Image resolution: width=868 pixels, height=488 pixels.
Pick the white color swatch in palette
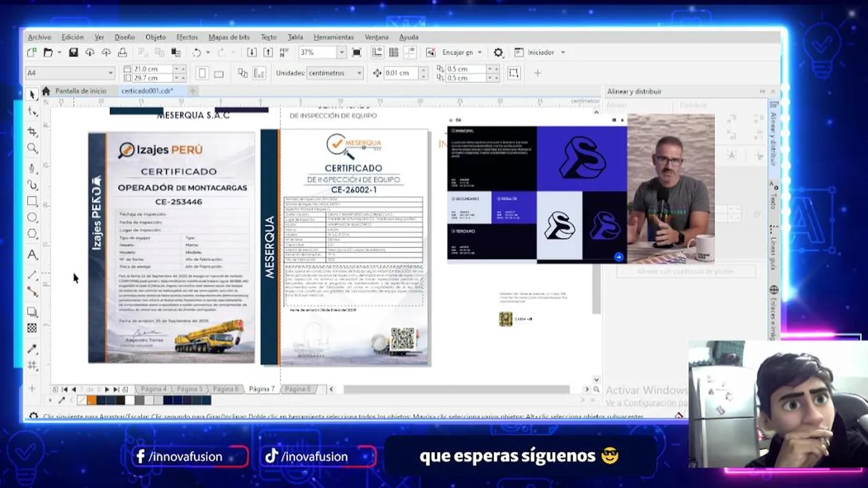pyautogui.click(x=130, y=401)
